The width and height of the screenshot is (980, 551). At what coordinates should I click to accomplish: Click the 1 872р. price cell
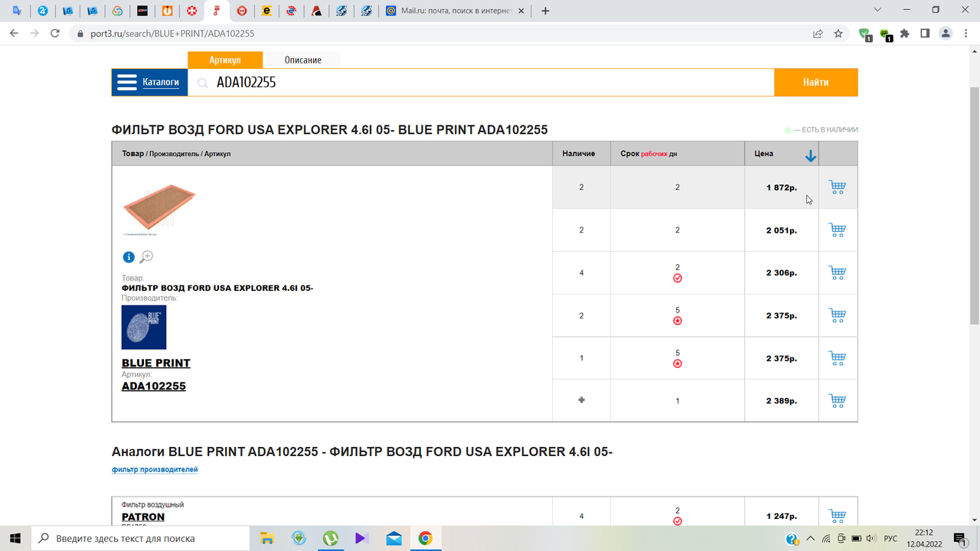tap(782, 187)
